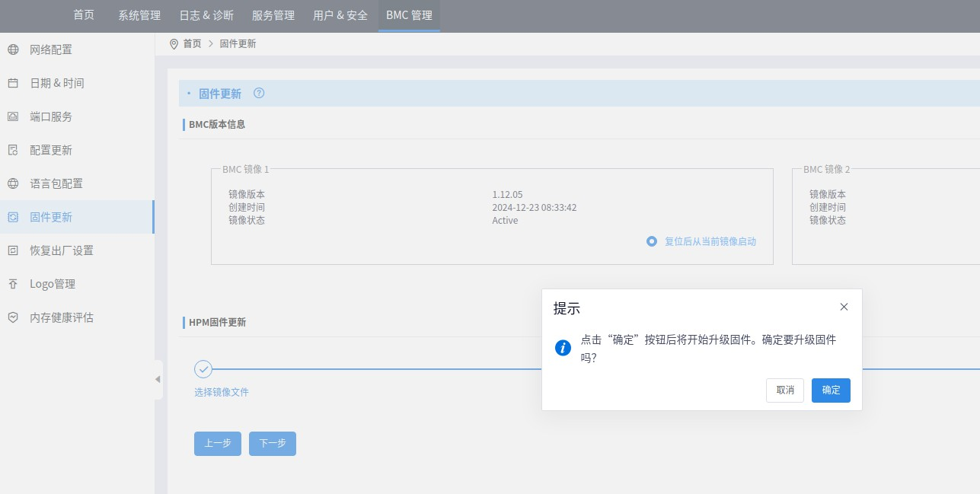Open the 日志 & 诊断 top menu
Image resolution: width=980 pixels, height=494 pixels.
(x=206, y=15)
